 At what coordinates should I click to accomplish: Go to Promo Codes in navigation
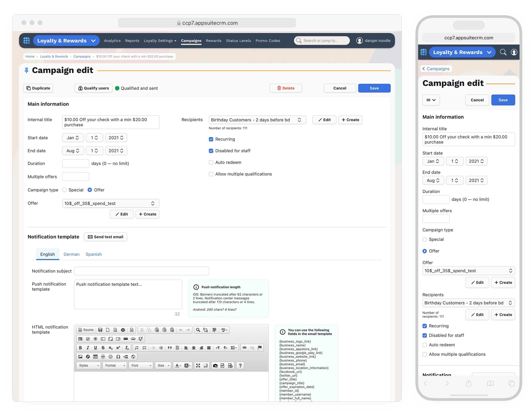point(267,41)
